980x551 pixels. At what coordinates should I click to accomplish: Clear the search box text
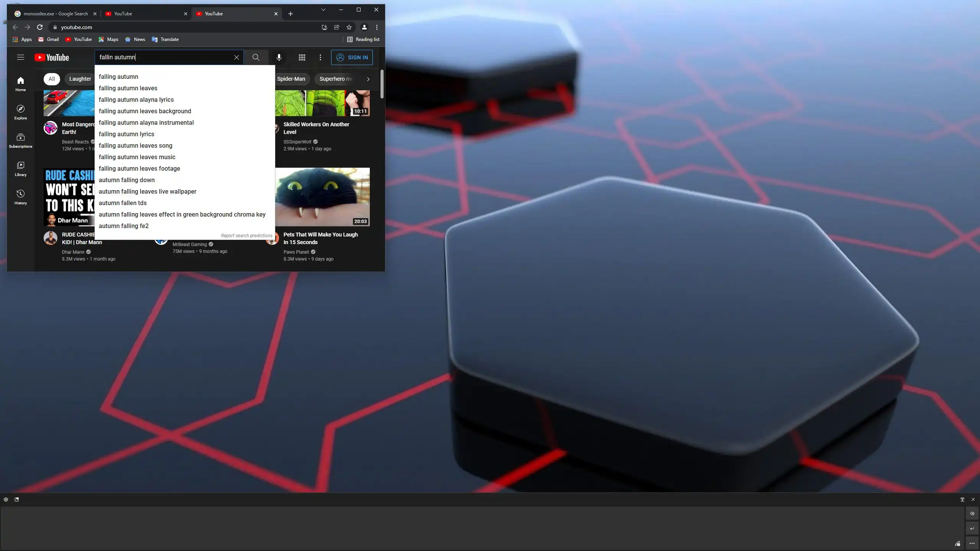click(237, 57)
